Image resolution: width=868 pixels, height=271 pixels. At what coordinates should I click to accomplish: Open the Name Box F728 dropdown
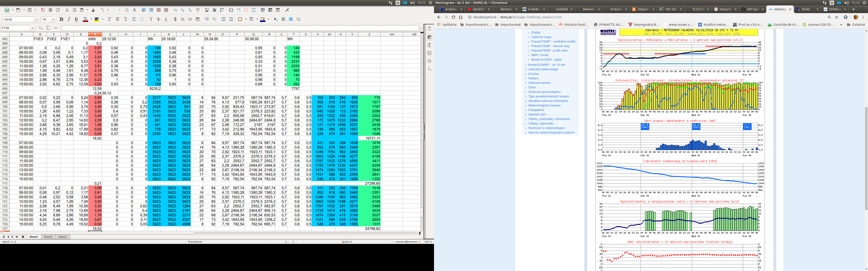[33, 28]
